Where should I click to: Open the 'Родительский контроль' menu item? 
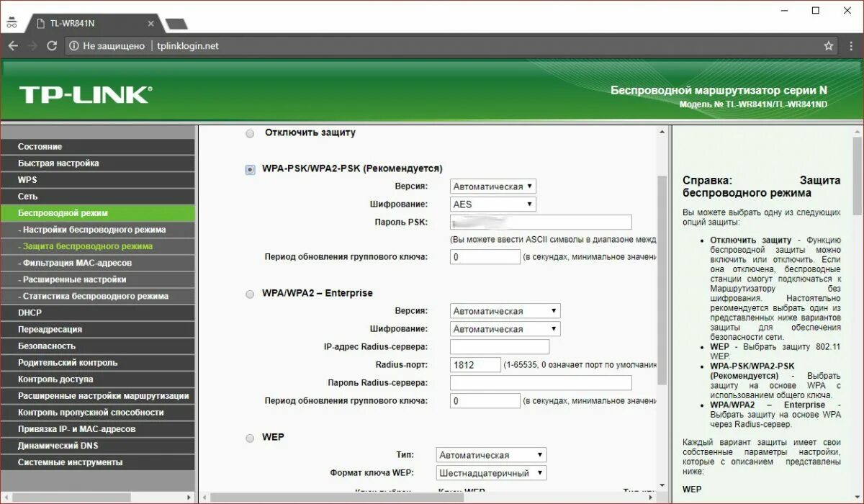coord(98,363)
